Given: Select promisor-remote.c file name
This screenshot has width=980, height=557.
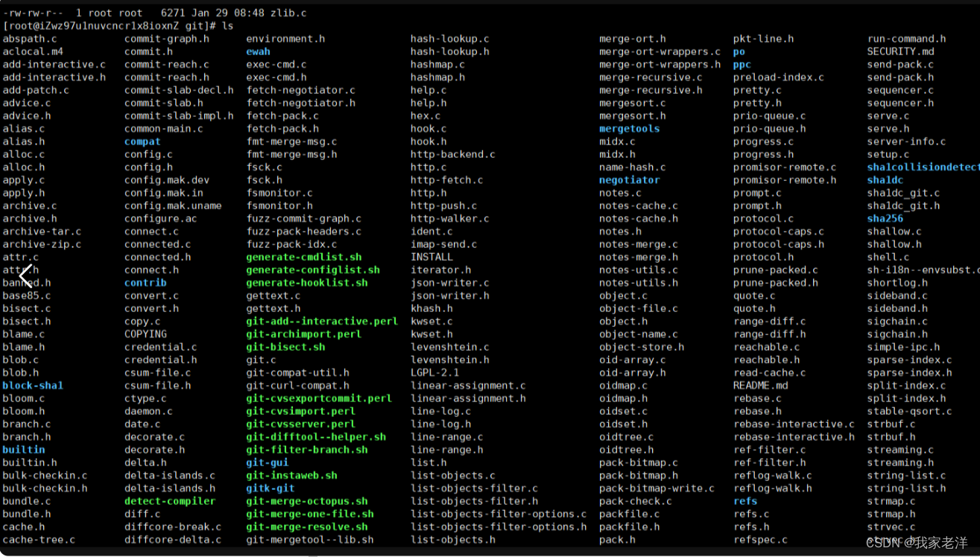Looking at the screenshot, I should [x=785, y=168].
